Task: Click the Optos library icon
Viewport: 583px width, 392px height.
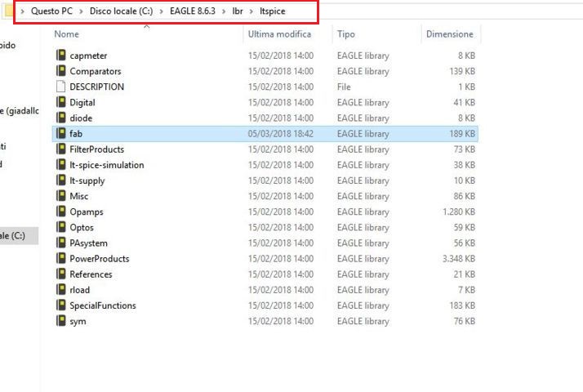Action: coord(61,227)
